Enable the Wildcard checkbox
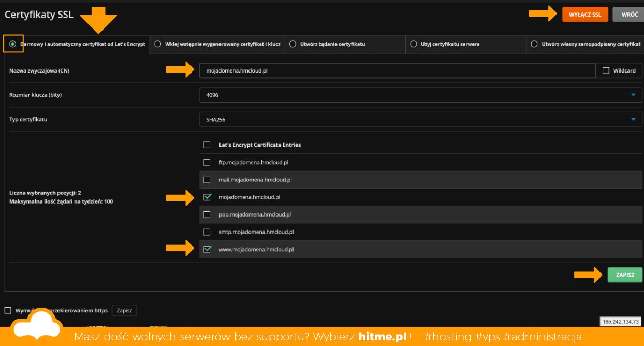Screen dimensions: 644x346 (606, 70)
